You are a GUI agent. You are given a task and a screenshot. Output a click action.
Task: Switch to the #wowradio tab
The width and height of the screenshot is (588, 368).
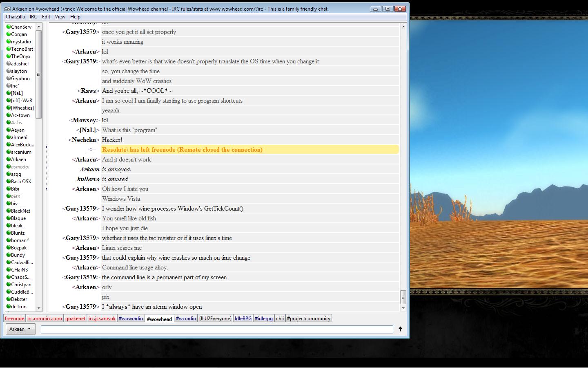(x=131, y=319)
